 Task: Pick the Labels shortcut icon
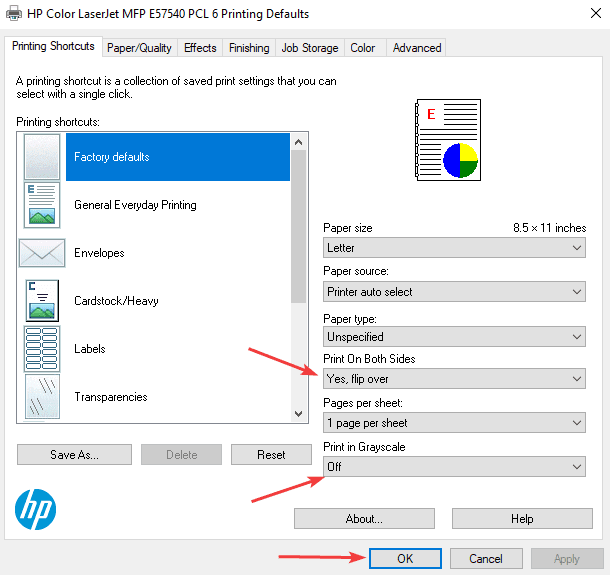[x=42, y=349]
